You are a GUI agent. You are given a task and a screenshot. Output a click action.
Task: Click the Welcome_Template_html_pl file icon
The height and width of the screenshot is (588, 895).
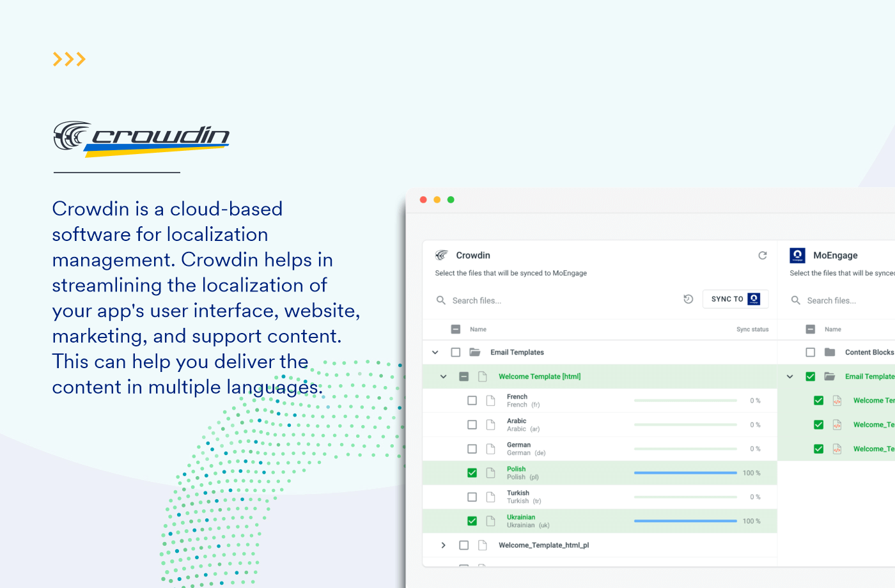tap(484, 545)
